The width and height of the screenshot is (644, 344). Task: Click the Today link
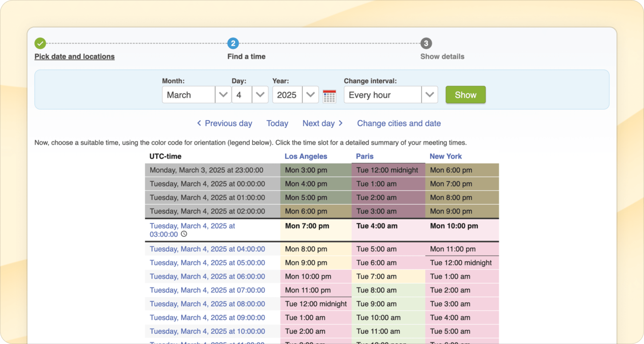pos(277,123)
